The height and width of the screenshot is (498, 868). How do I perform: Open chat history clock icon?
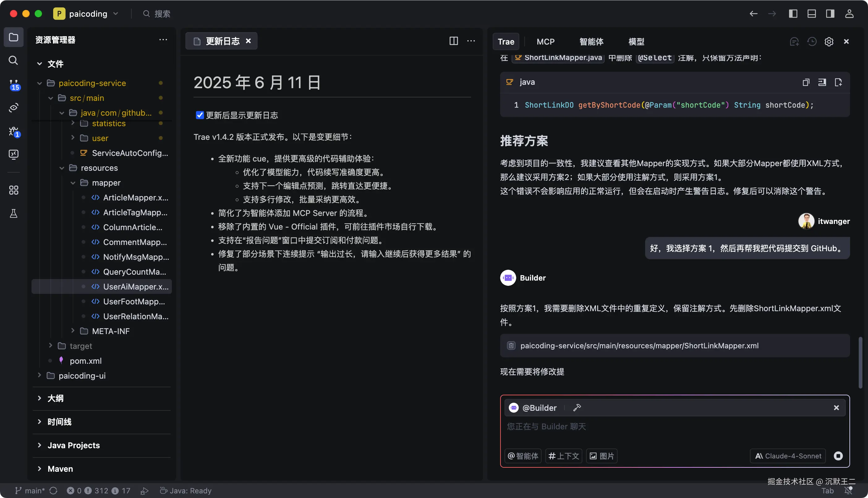[812, 42]
